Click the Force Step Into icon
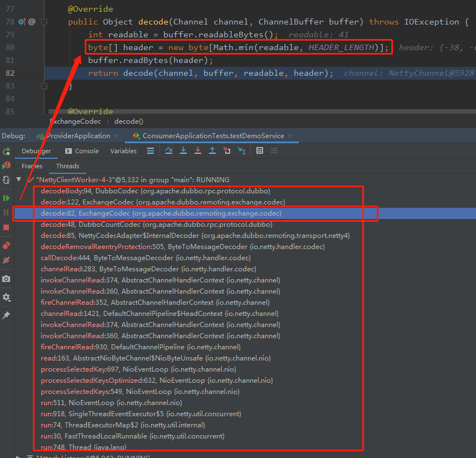This screenshot has height=458, width=476. click(198, 151)
